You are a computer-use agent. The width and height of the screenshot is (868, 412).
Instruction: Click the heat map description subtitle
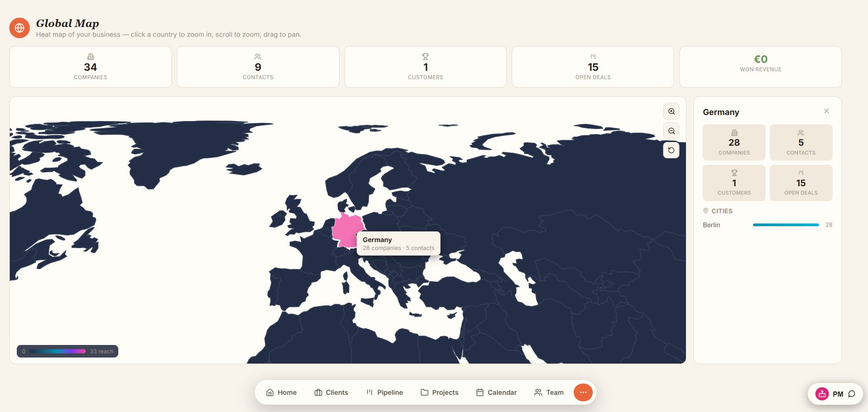(x=169, y=34)
